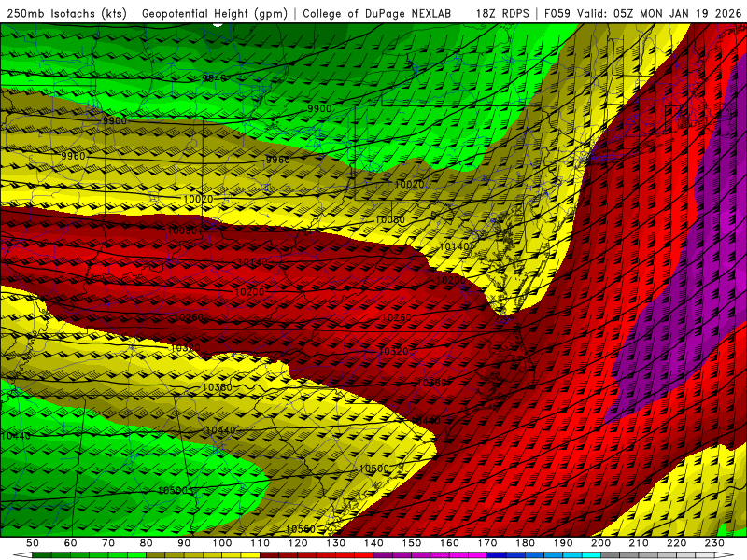Image resolution: width=747 pixels, height=560 pixels.
Task: Click the 190 value on the color scale
Action: tap(564, 543)
